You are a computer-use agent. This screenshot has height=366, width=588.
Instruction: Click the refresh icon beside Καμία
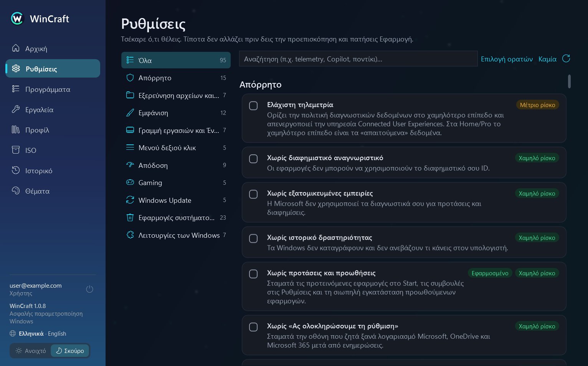coord(566,59)
